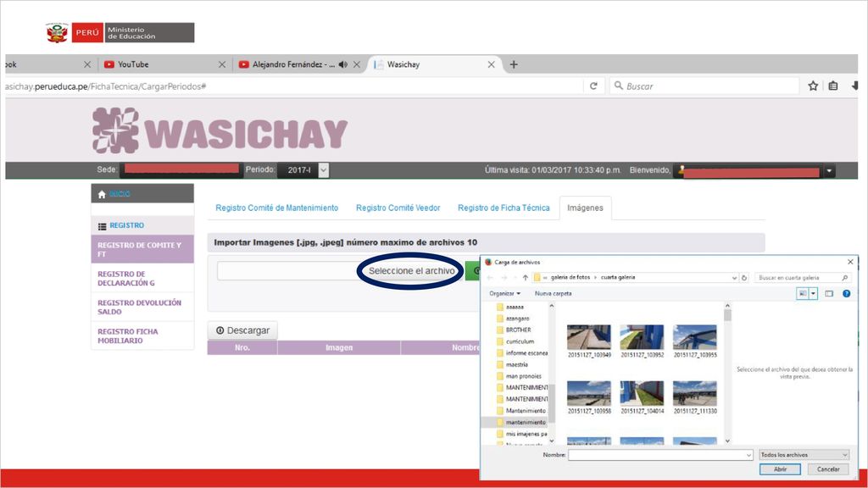Expand the Nombre filename dropdown arrow
The height and width of the screenshot is (488, 868).
[748, 455]
